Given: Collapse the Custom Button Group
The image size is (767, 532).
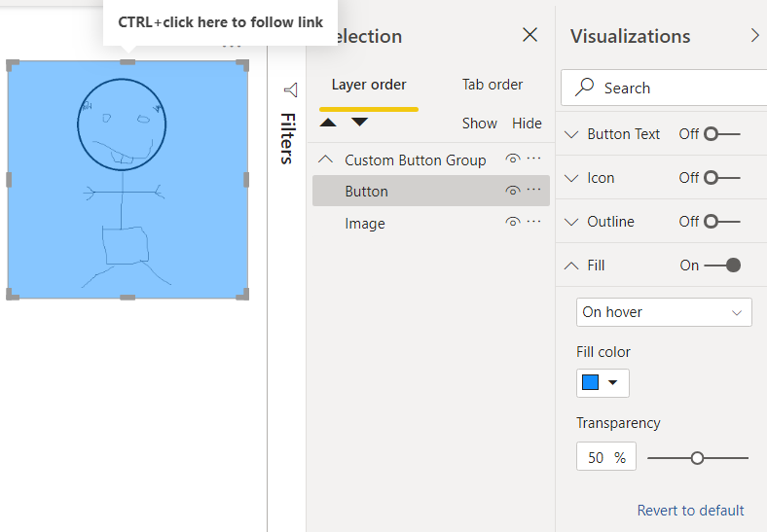Looking at the screenshot, I should click(326, 160).
